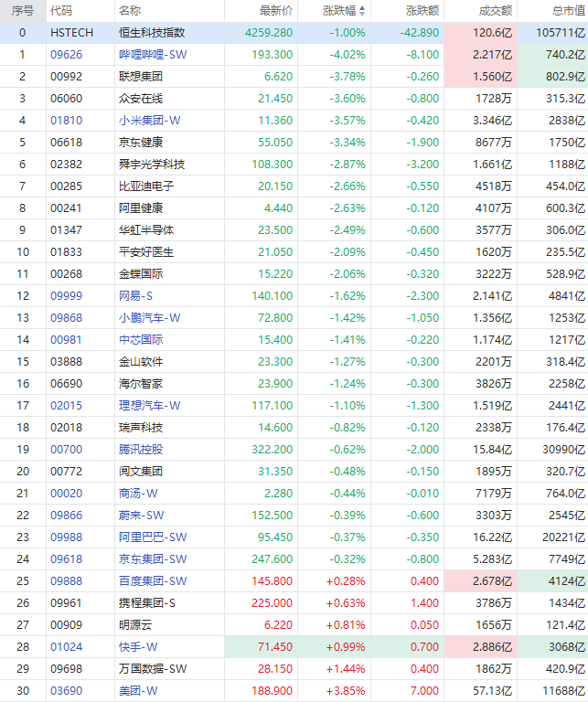Open 小米集团-W stock link
The height and width of the screenshot is (702, 588).
(x=150, y=121)
